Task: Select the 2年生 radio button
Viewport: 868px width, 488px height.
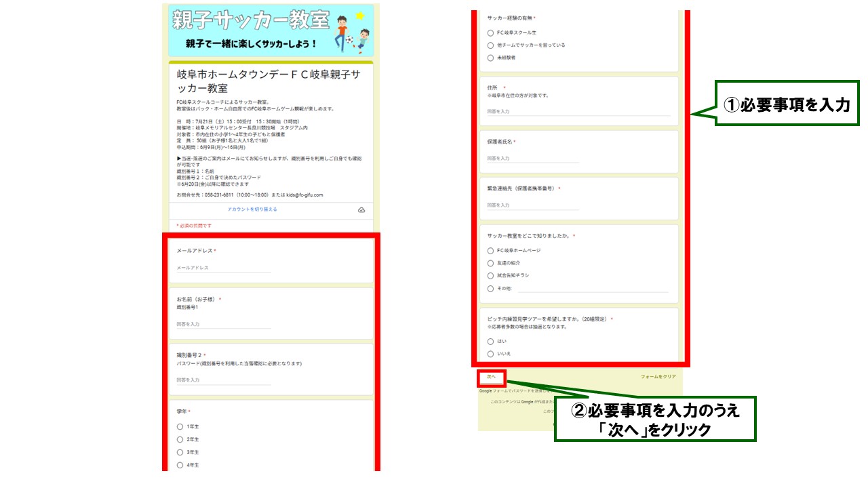Action: tap(180, 440)
